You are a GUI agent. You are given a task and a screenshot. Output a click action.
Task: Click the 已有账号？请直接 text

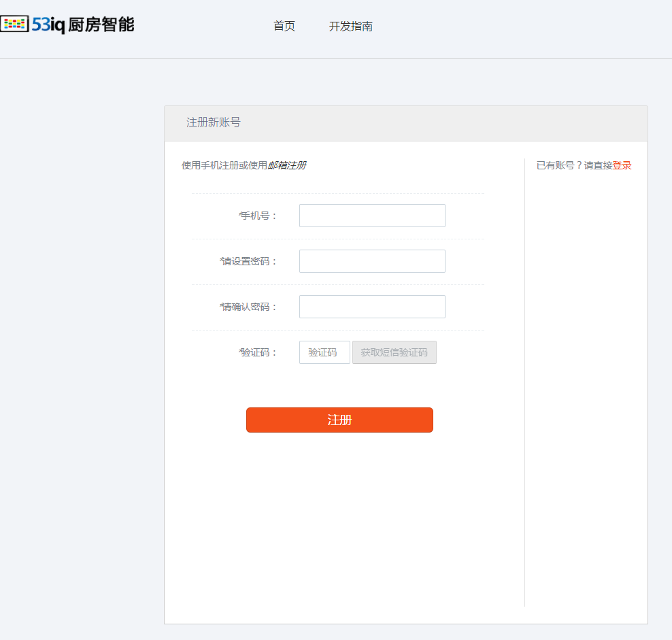pyautogui.click(x=574, y=165)
